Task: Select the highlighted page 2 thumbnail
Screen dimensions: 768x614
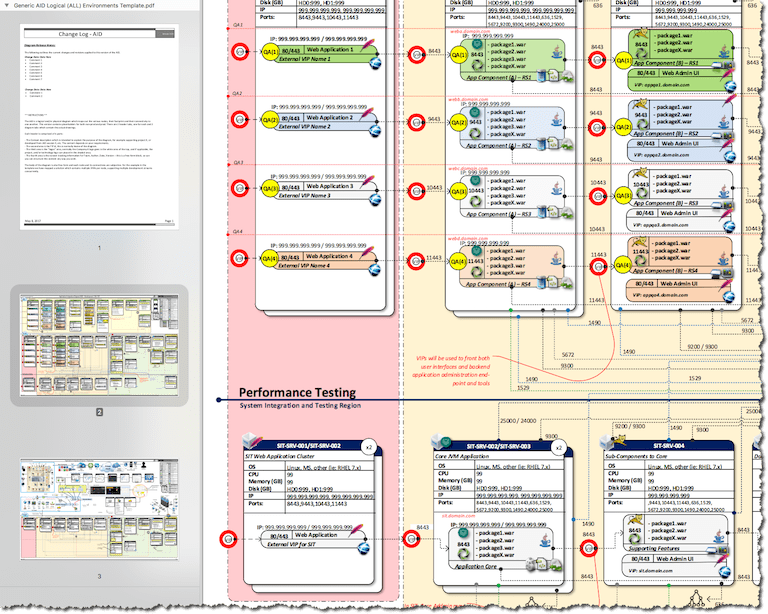Action: (x=99, y=346)
